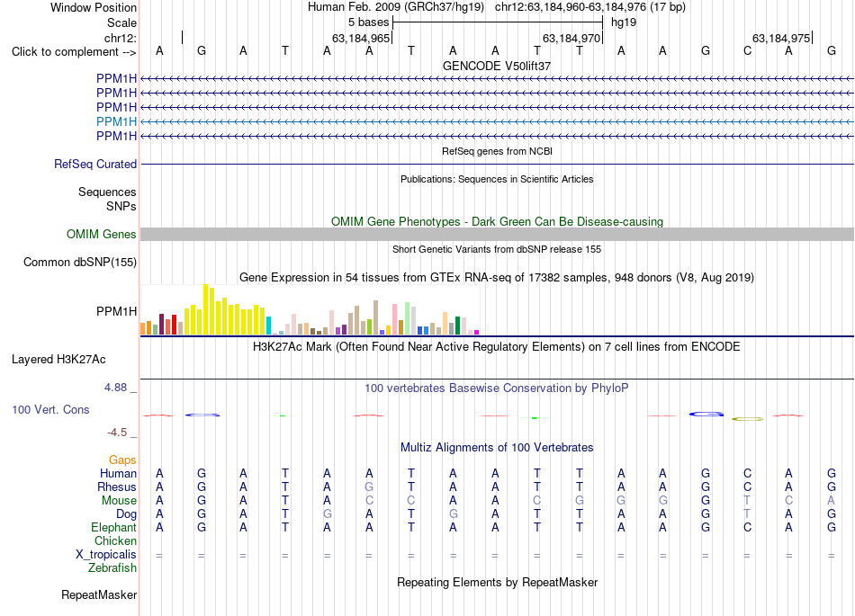Open '100 vertebrates Basewise Conservation by PhyloP' title

[497, 388]
